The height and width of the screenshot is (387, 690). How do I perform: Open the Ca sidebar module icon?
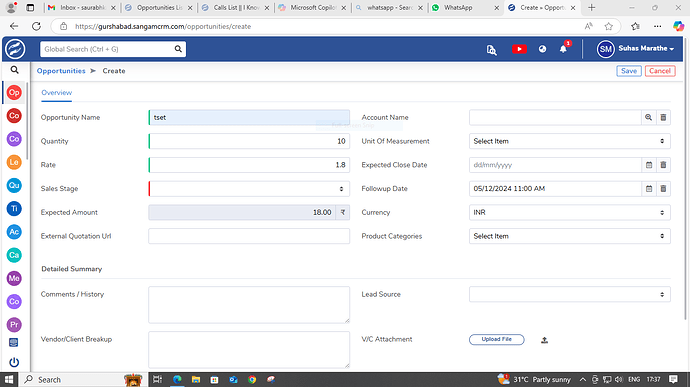coord(14,255)
